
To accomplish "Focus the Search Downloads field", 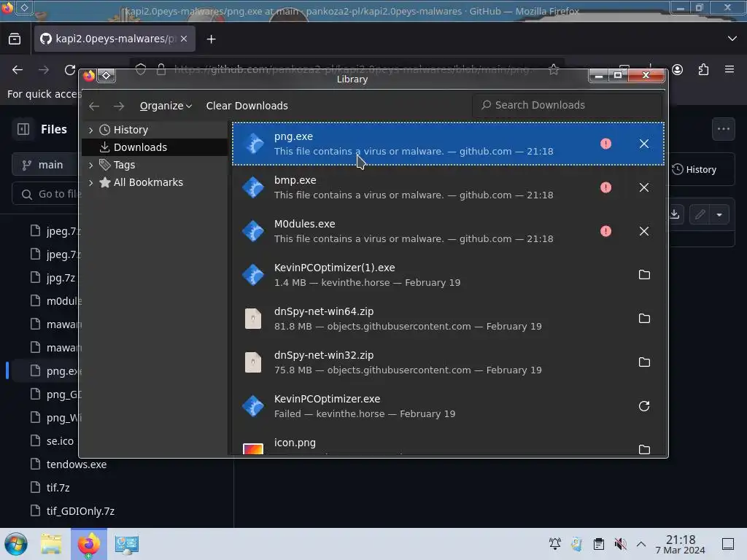I will pos(567,105).
